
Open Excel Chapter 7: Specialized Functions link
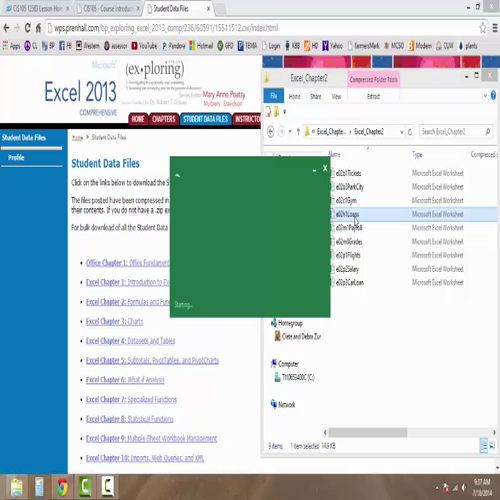pyautogui.click(x=131, y=399)
